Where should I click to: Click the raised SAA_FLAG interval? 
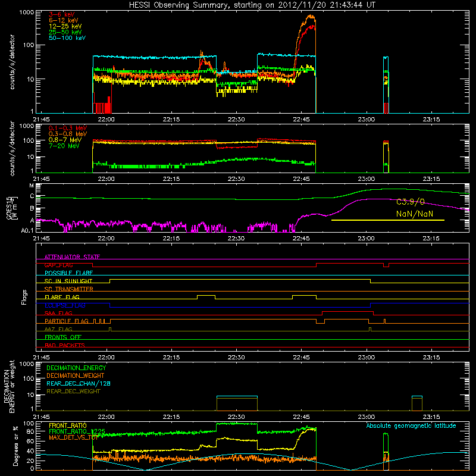347,313
